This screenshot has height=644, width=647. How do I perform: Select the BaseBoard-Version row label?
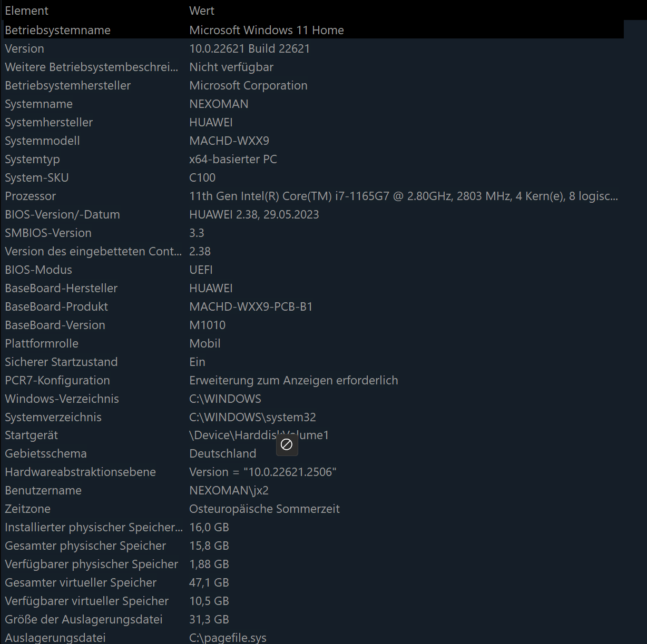(55, 325)
